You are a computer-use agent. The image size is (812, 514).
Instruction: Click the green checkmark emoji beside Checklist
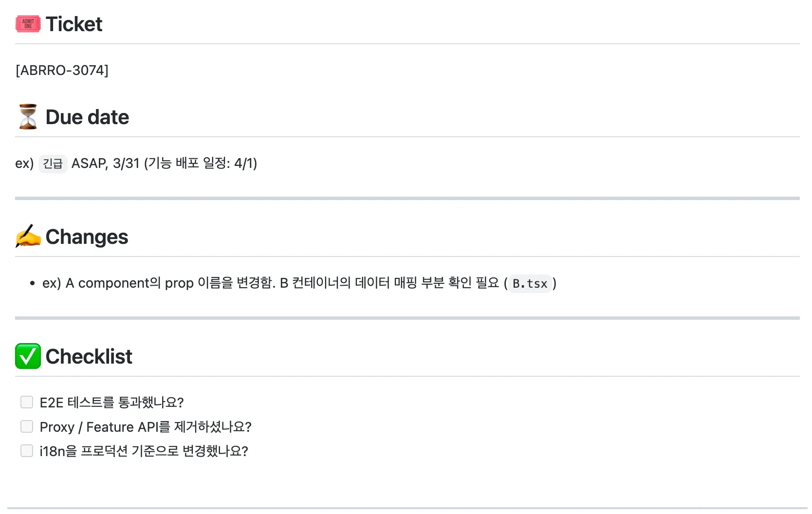click(x=28, y=356)
